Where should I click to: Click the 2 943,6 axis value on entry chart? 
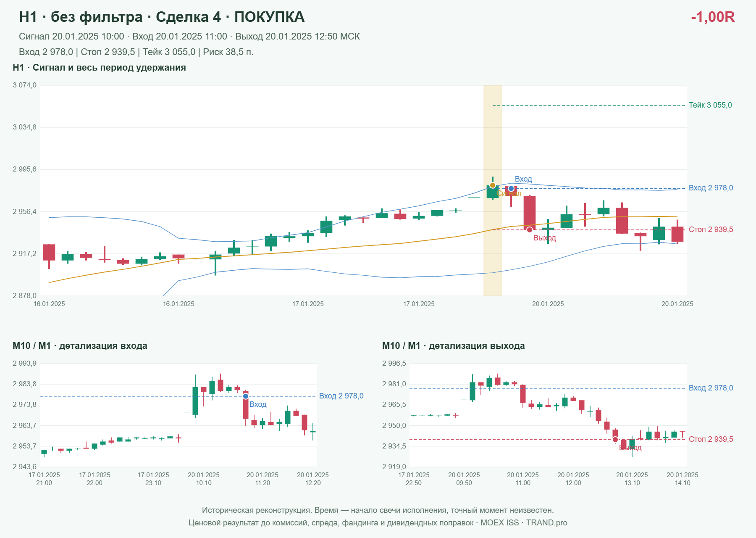(x=24, y=467)
